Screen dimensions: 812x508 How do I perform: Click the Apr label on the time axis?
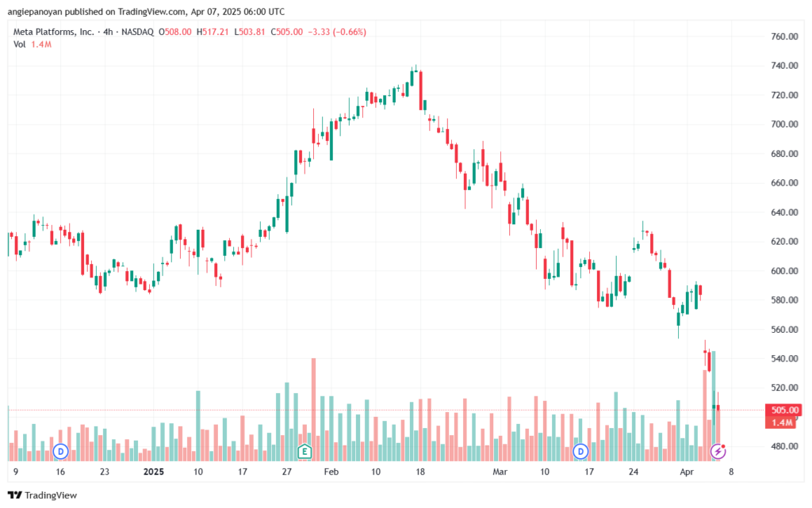(687, 472)
